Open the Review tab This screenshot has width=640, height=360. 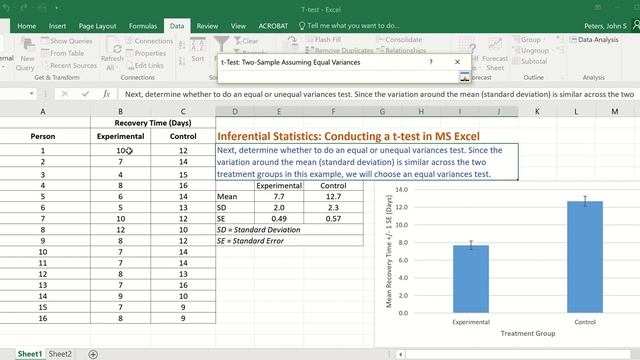(x=207, y=26)
